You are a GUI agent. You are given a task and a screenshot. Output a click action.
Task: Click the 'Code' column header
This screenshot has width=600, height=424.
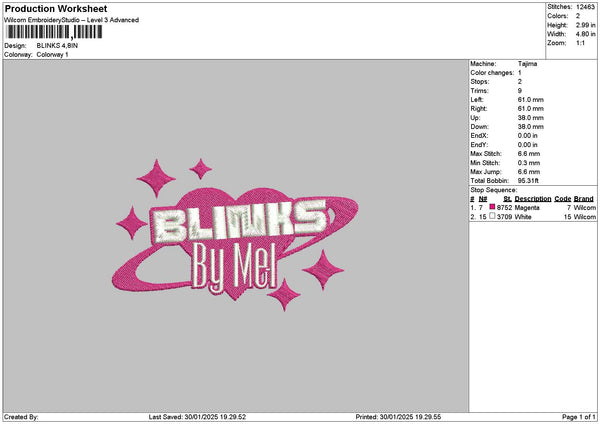point(562,199)
